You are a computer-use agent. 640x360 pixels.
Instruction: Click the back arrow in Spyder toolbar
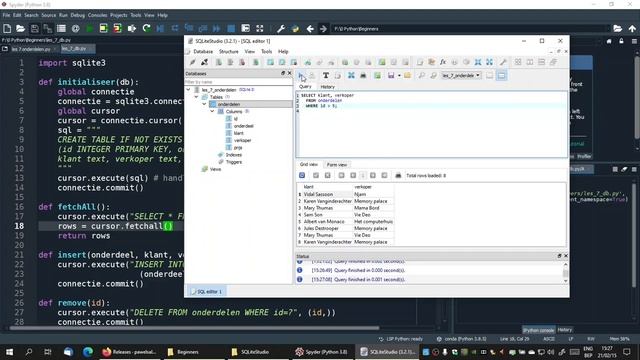[310, 29]
